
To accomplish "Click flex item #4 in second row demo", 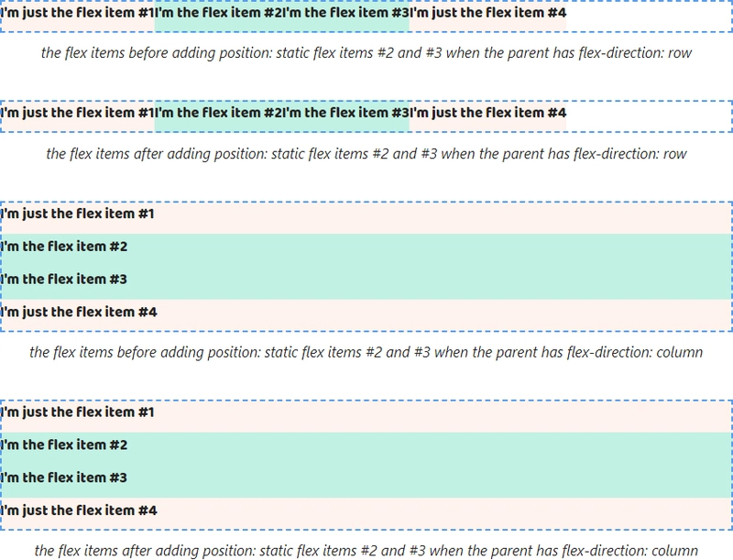I will point(487,115).
